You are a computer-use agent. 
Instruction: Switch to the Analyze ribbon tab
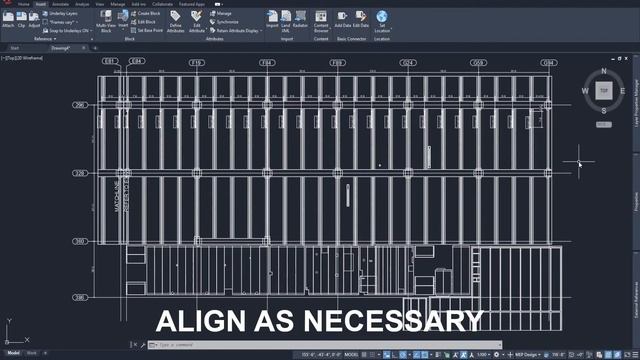point(82,4)
